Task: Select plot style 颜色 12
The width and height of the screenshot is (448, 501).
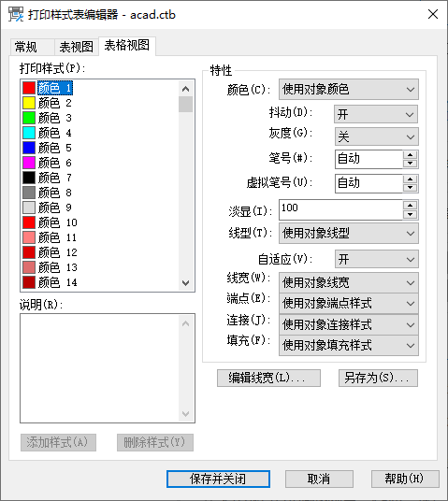Action: [x=58, y=252]
